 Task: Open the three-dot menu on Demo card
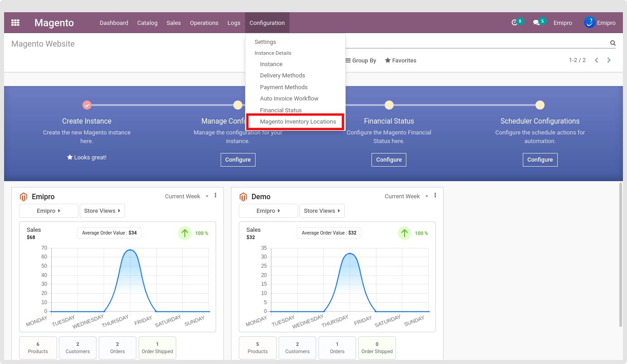click(435, 196)
